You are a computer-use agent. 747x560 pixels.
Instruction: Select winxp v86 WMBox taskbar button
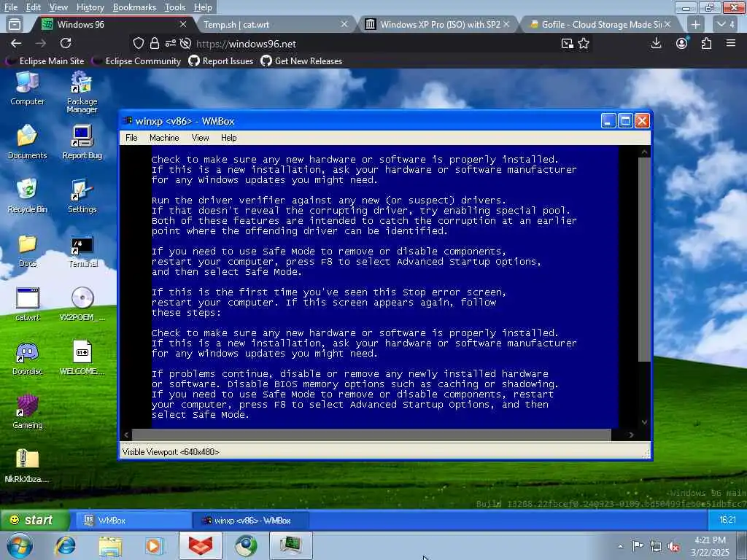[251, 520]
